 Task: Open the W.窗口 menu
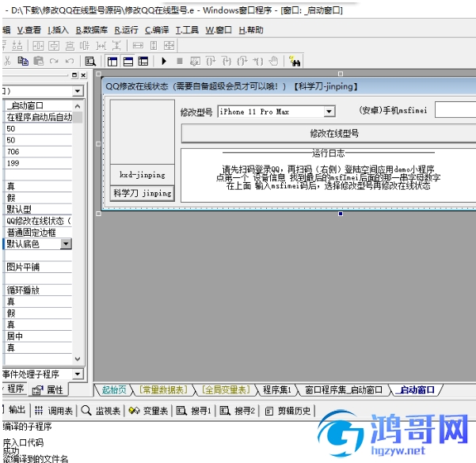click(x=219, y=30)
